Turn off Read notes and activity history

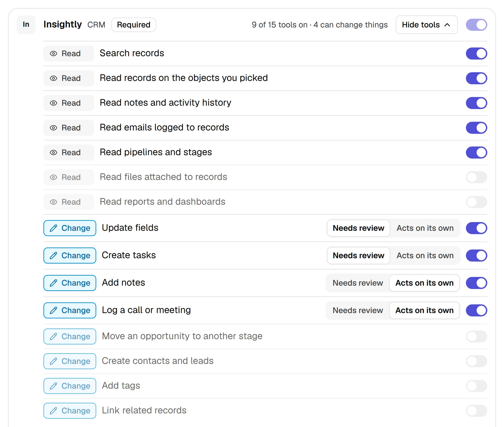(476, 103)
